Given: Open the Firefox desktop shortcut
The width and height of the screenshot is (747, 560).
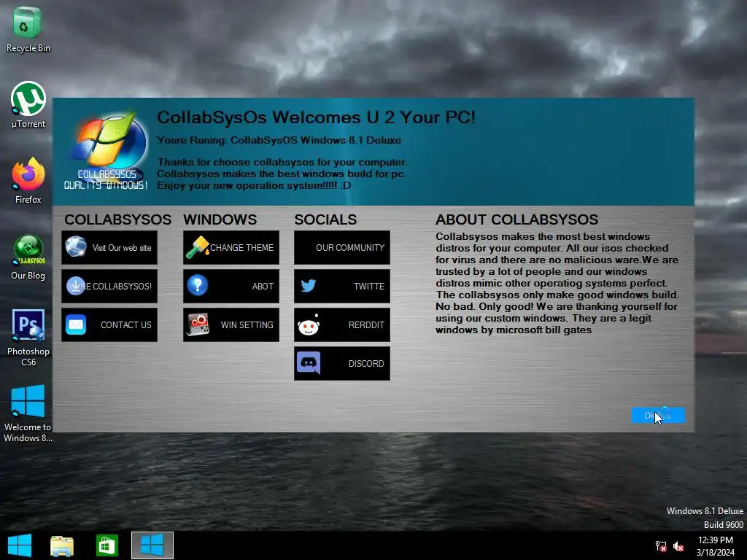Looking at the screenshot, I should pos(28,181).
